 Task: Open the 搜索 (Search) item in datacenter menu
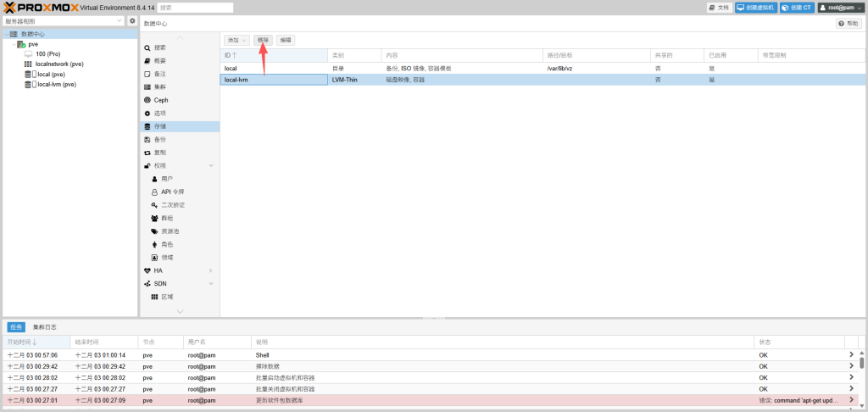tap(160, 47)
